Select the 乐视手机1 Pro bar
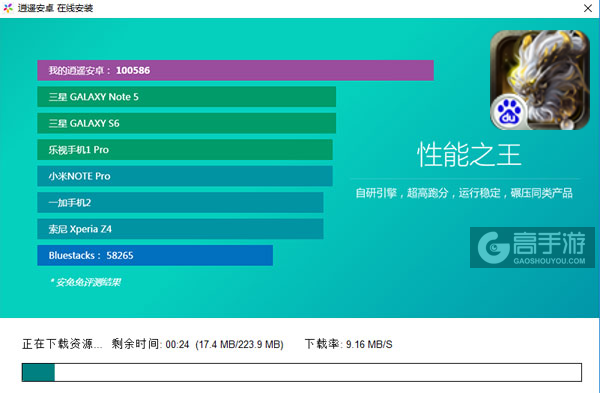The width and height of the screenshot is (600, 393). tap(185, 150)
